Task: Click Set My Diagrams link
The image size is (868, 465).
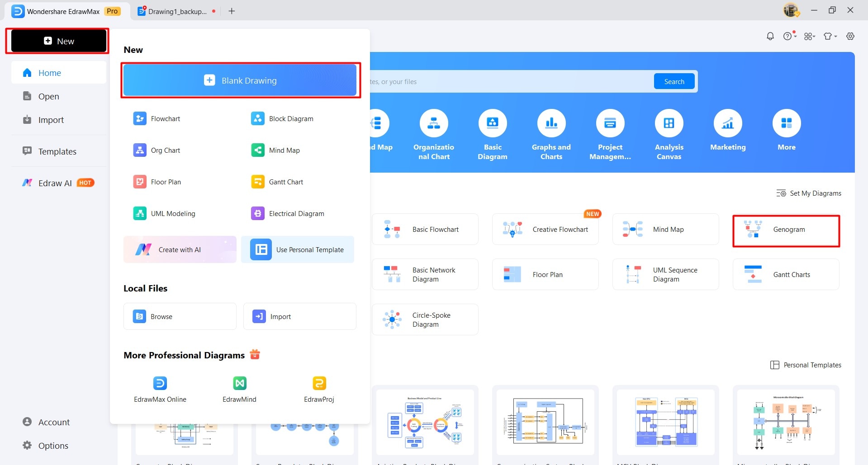Action: [x=809, y=193]
